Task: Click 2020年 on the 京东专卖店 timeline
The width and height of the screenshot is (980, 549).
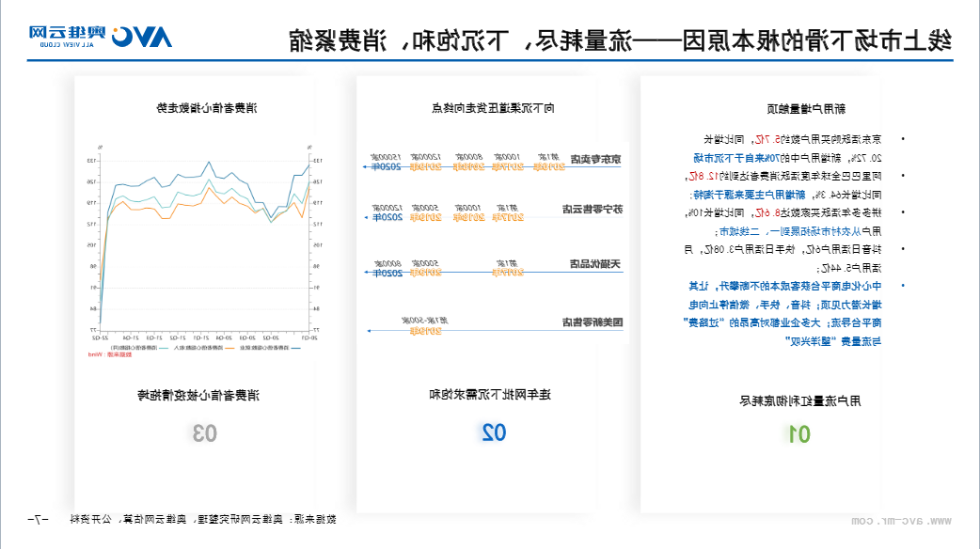Action: tap(387, 166)
